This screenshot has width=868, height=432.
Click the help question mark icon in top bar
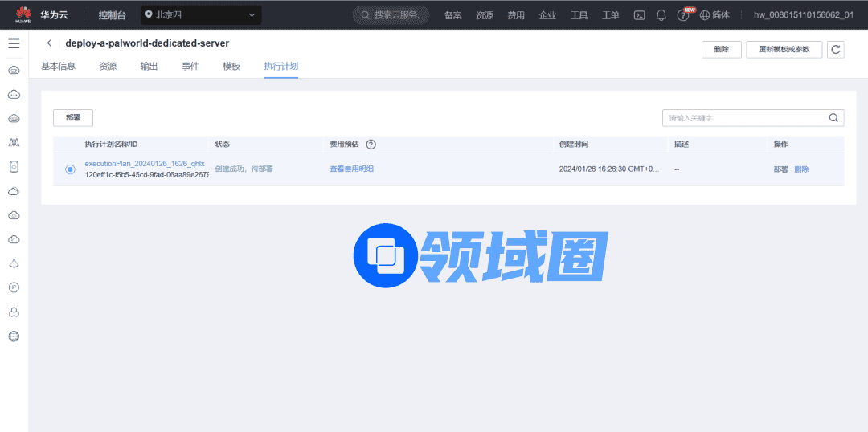point(683,15)
